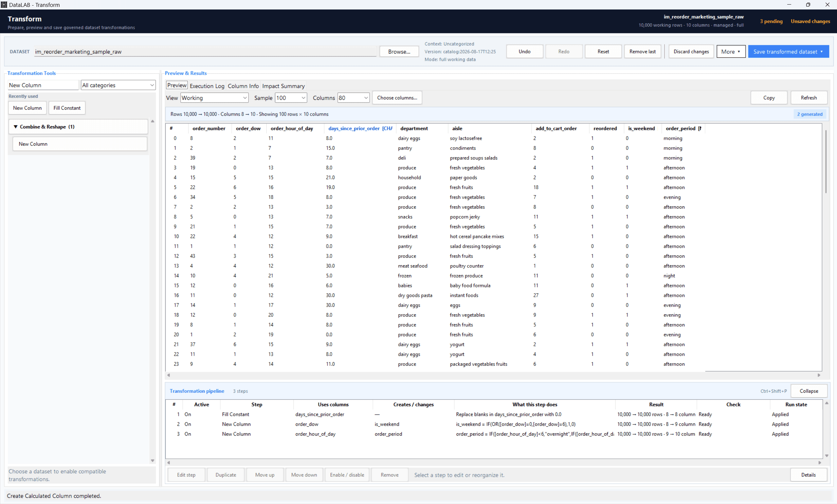
Task: Open the View Working dropdown
Action: tap(214, 98)
